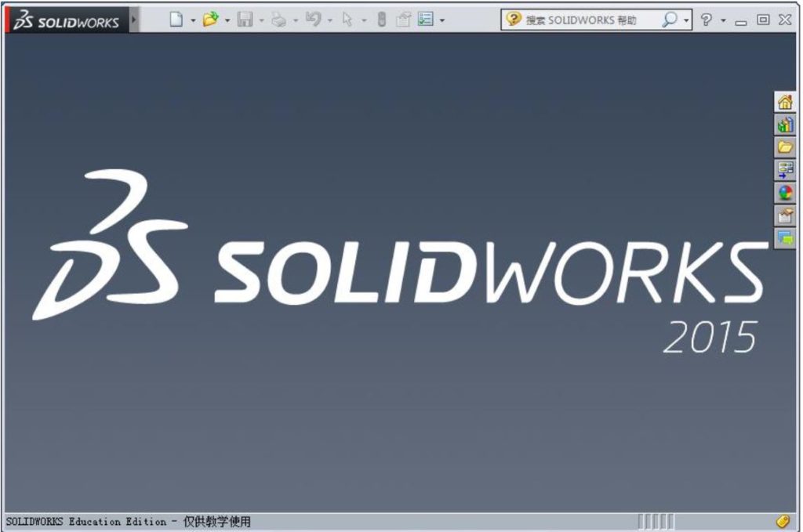803x532 pixels.
Task: Expand the Print dropdown arrow
Action: (x=296, y=20)
